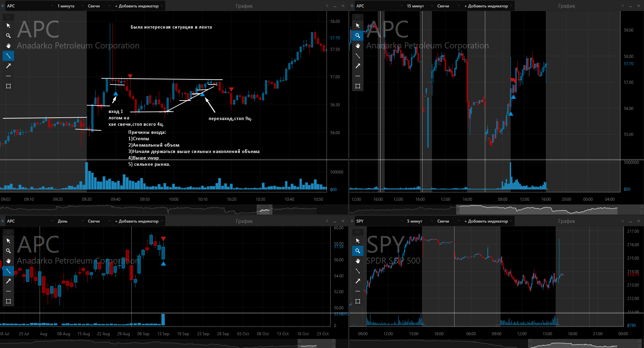
Task: Toggle link indicator beside APC in 15-minute chart
Action: 352,6
